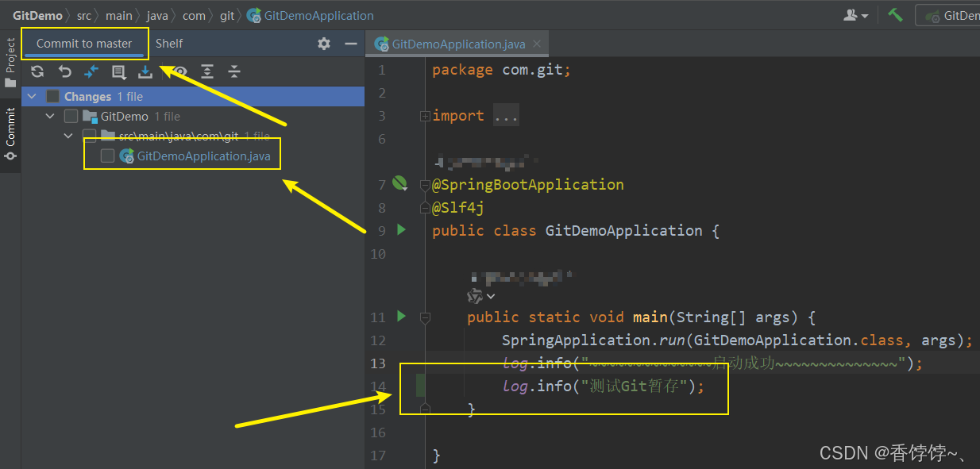Viewport: 980px width, 469px height.
Task: Check the Changes checkbox to include all files
Action: click(x=52, y=96)
